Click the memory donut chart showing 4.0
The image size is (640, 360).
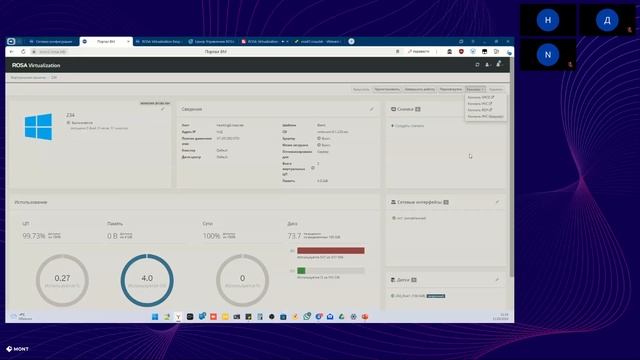(x=147, y=280)
